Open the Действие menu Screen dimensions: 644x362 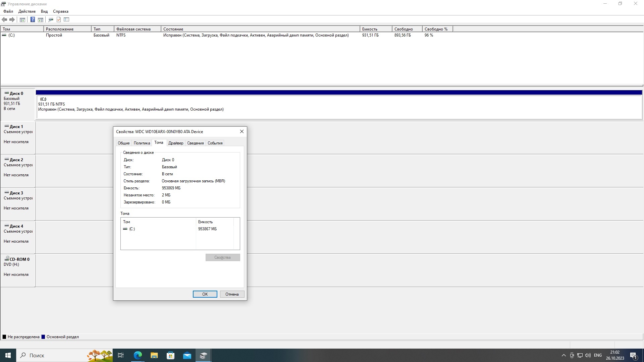27,11
